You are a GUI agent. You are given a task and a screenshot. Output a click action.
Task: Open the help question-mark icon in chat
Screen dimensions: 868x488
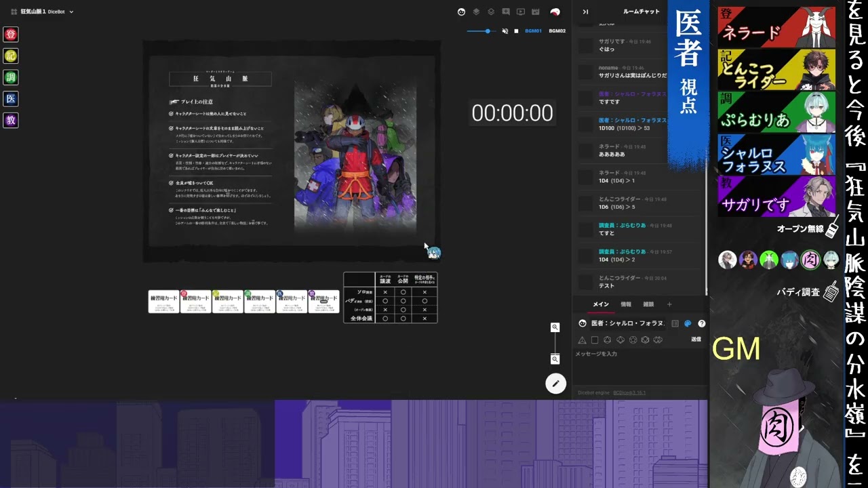[x=701, y=324]
